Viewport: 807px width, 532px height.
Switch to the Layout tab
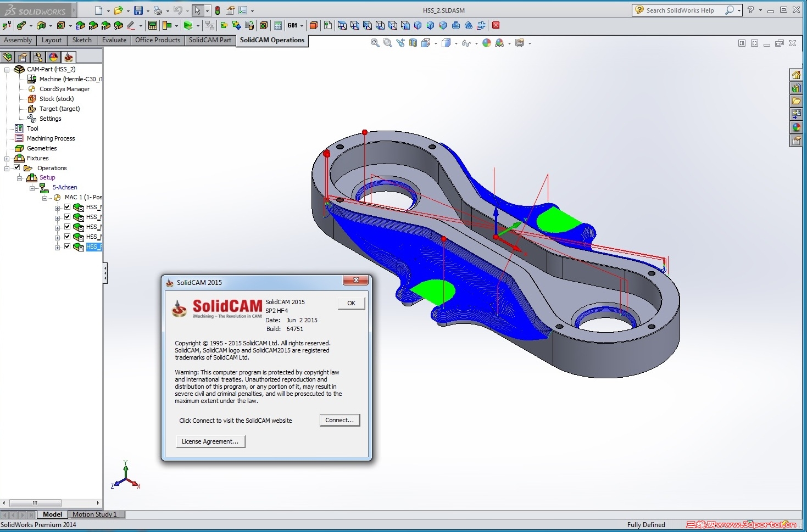(x=52, y=40)
